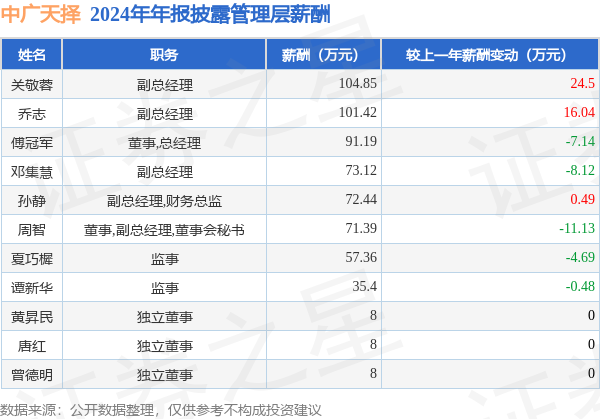
Task: Click 曾德明's salary change value 0
Action: pos(592,373)
